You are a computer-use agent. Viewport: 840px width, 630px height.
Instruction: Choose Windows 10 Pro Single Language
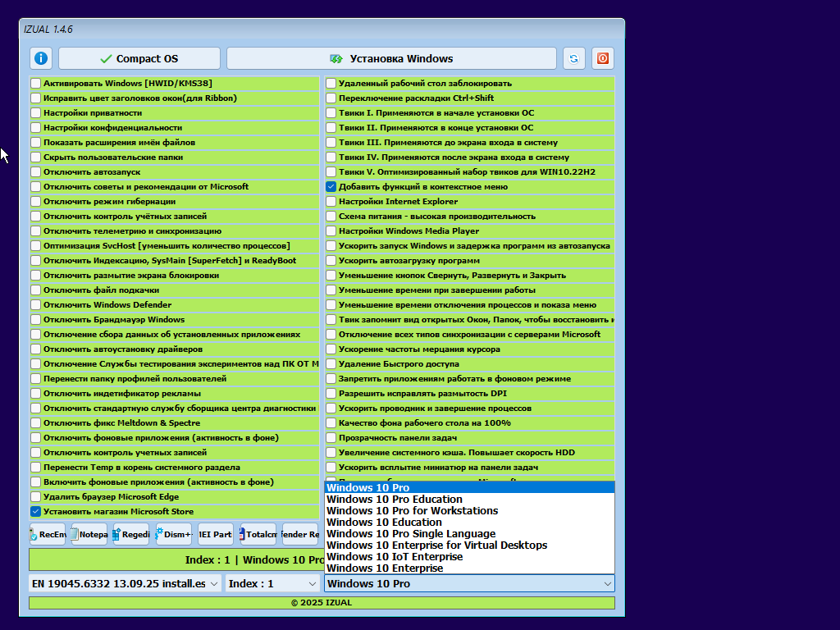pos(469,533)
